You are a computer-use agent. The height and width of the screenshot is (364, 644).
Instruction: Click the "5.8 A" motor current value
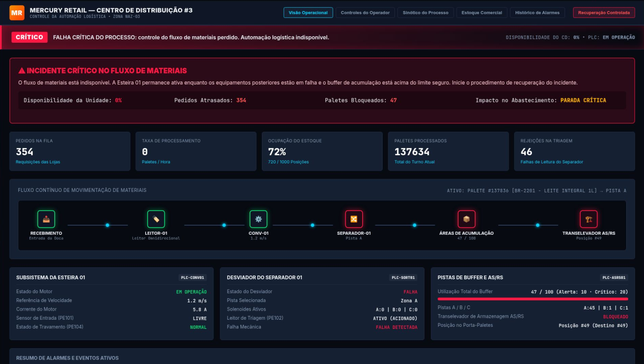coord(200,310)
